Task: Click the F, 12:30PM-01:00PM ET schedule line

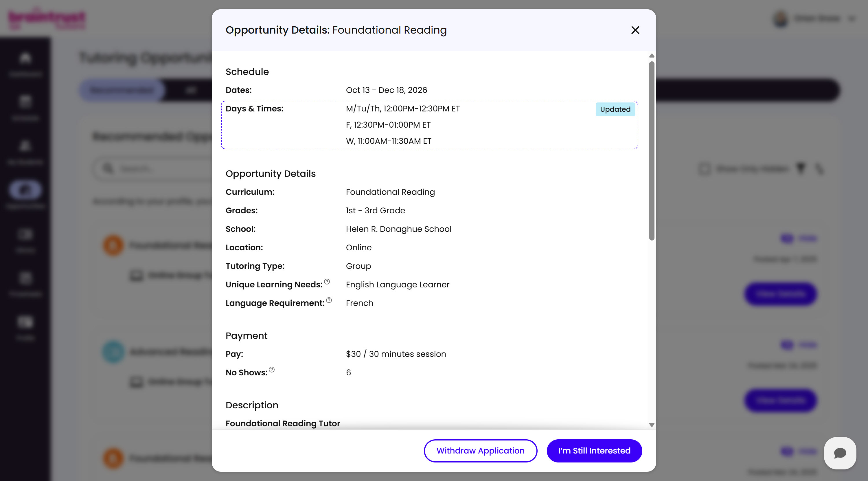Action: [388, 125]
